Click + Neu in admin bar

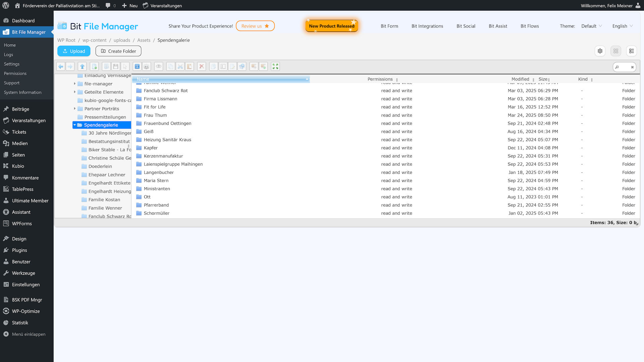129,5
